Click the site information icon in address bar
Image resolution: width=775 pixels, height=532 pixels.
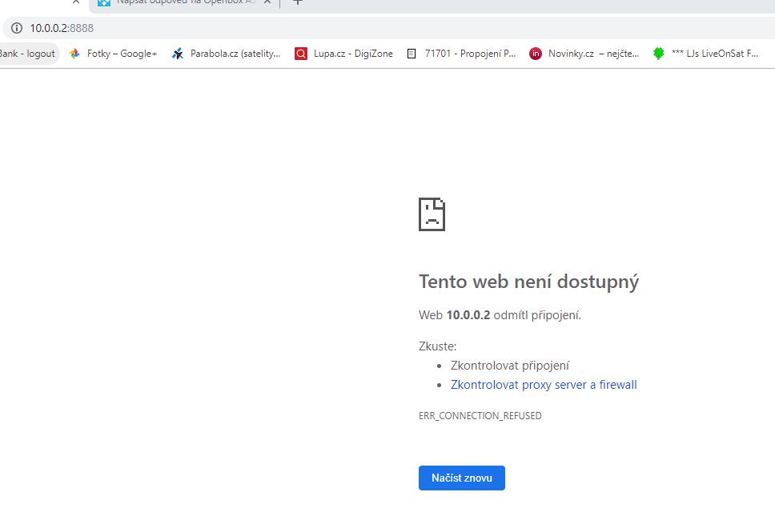(x=16, y=28)
